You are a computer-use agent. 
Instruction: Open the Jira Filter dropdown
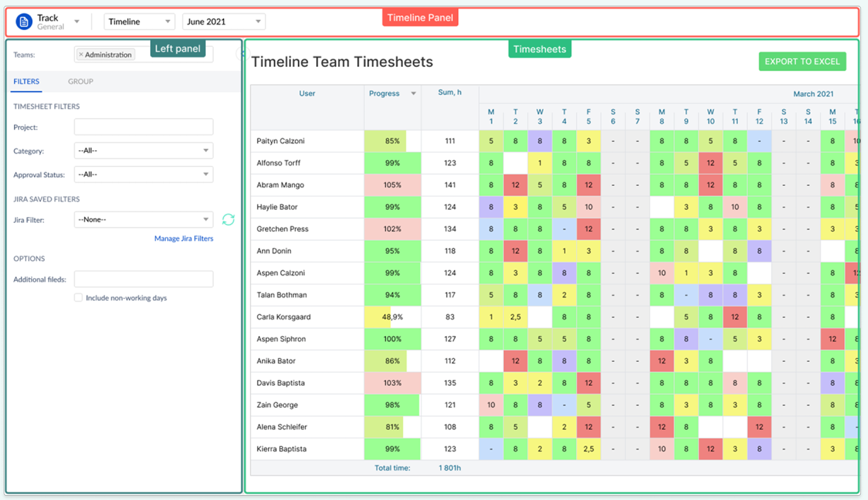(x=144, y=219)
